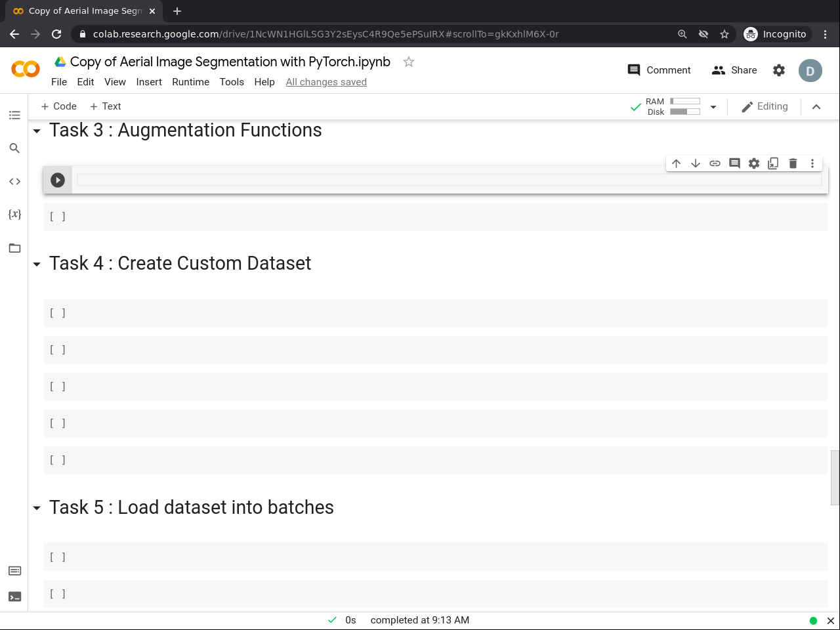The height and width of the screenshot is (630, 840).
Task: Open the RAM and Disk resources dropdown
Action: 713,107
